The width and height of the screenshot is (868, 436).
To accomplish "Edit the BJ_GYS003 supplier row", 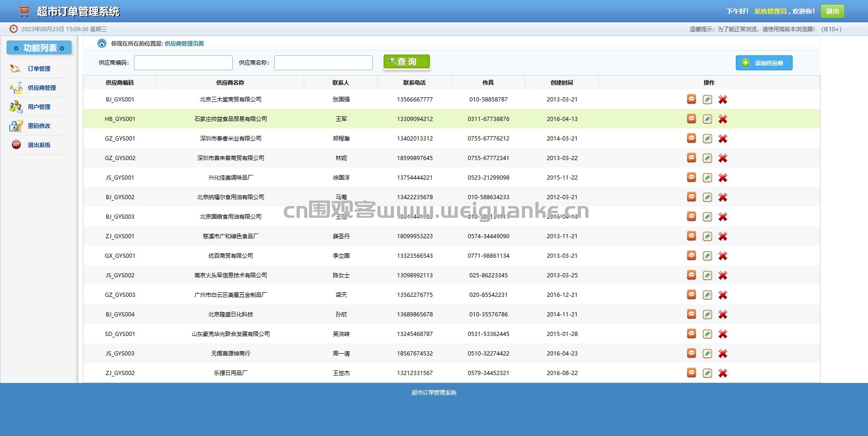I will click(707, 217).
